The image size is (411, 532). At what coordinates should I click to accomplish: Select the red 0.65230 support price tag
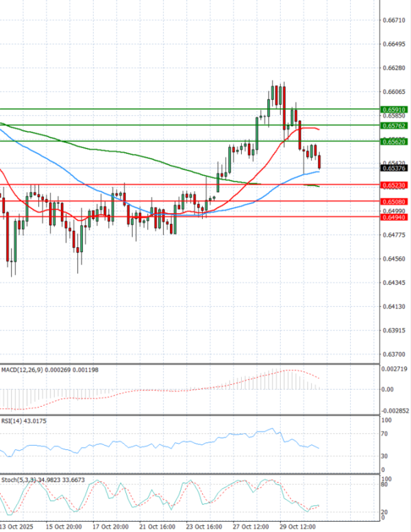click(x=393, y=186)
